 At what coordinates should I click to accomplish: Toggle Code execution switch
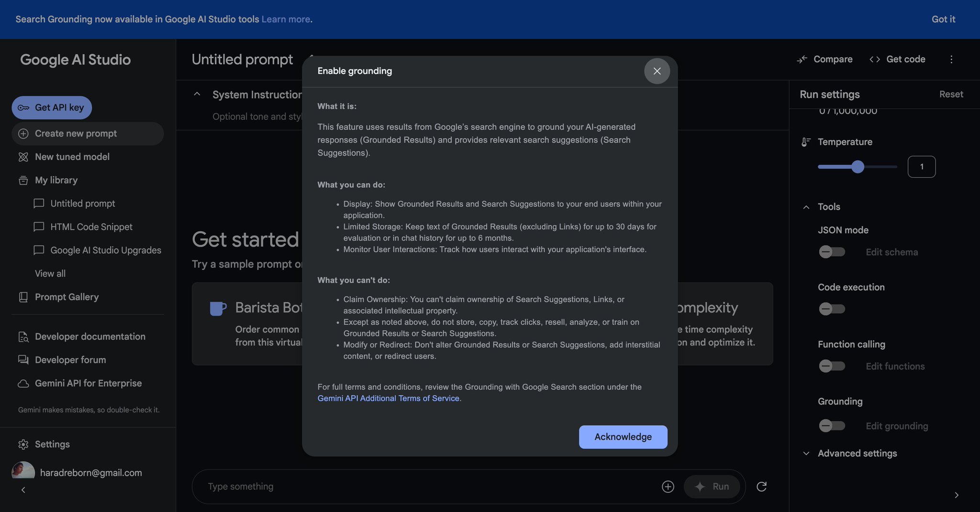(x=832, y=309)
